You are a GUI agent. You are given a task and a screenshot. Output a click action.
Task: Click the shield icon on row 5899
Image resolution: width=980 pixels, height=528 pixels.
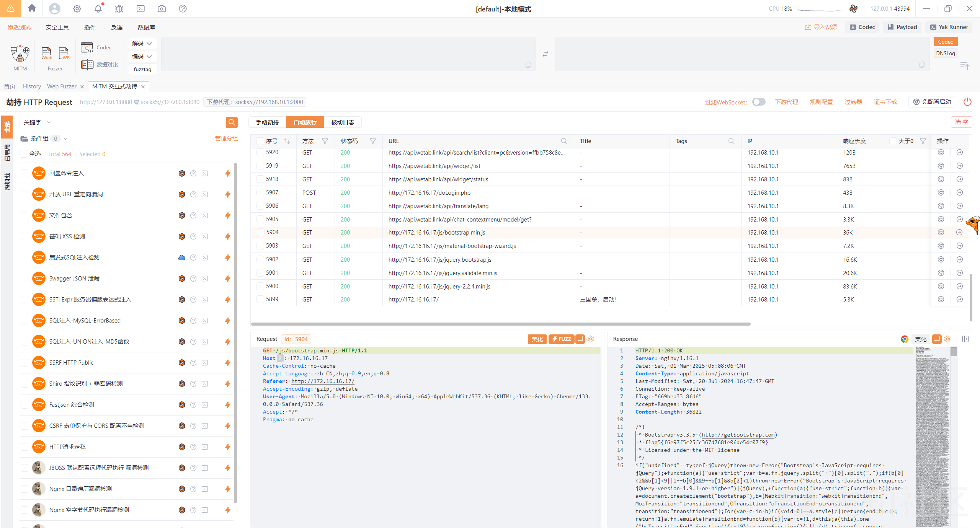pyautogui.click(x=941, y=299)
